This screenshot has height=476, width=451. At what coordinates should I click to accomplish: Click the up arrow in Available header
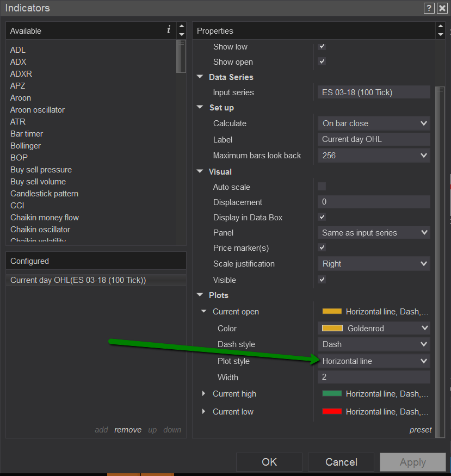click(182, 27)
